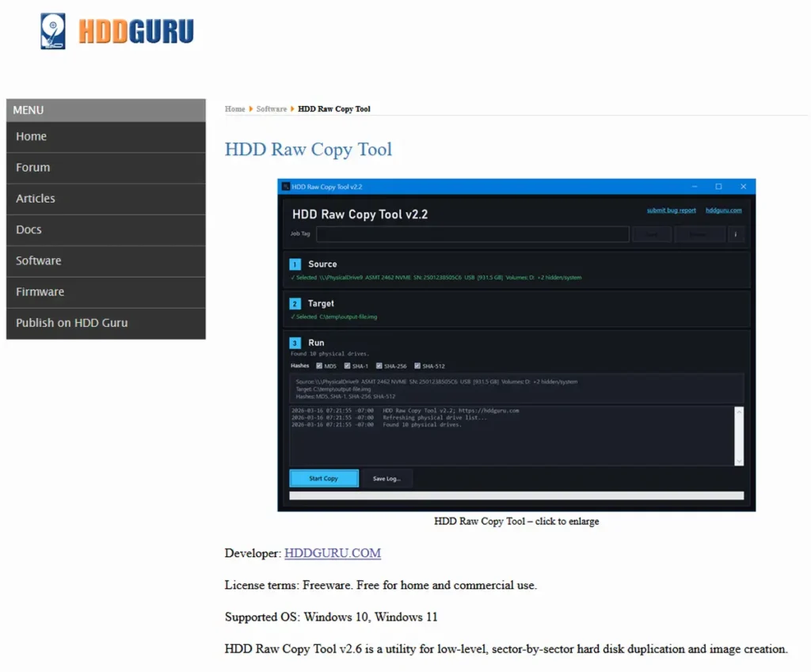Click the Target section heading
Viewport: 811px width, 672px height.
(x=321, y=303)
